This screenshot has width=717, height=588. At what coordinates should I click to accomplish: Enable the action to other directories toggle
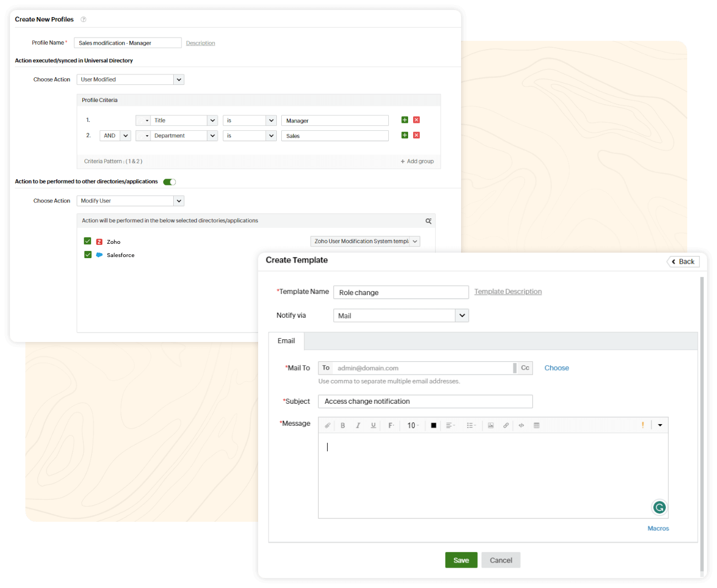point(169,181)
